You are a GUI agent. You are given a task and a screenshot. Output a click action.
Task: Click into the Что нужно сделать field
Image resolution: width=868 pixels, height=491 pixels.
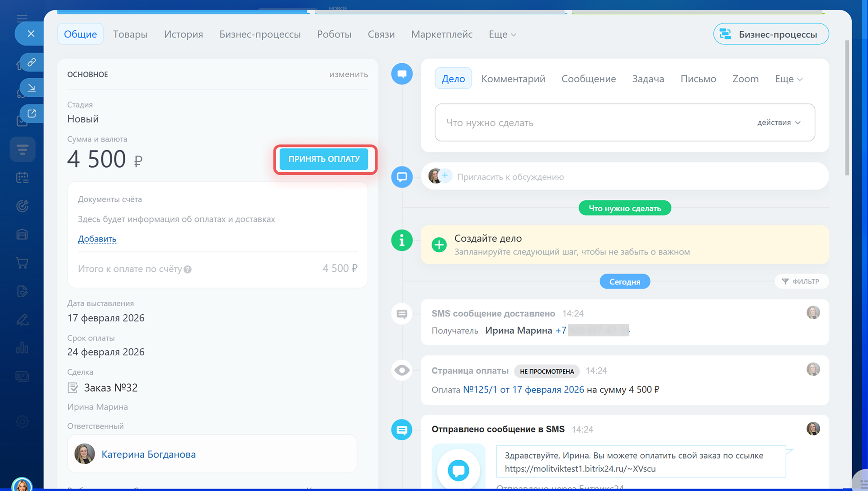(588, 123)
